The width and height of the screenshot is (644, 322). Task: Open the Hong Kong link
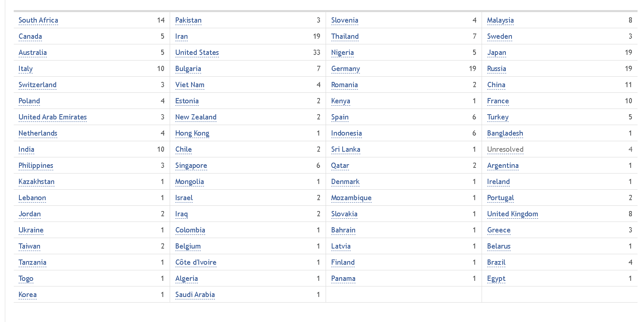[192, 133]
